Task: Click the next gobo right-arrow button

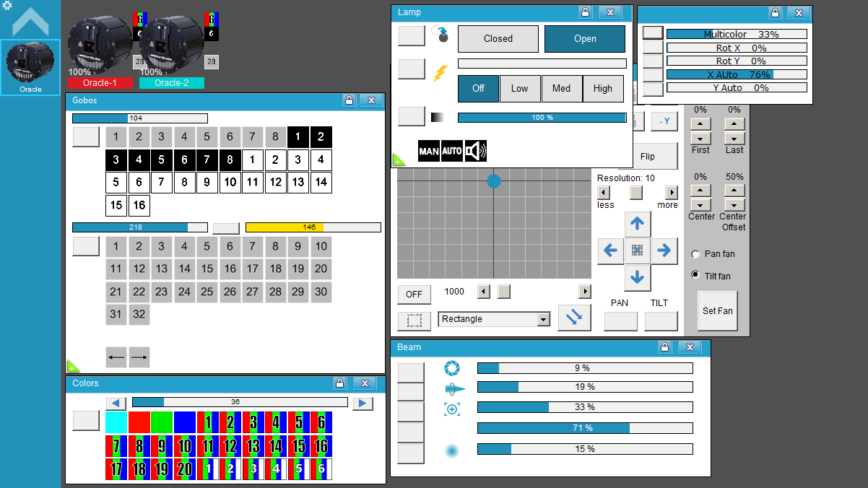Action: click(139, 357)
